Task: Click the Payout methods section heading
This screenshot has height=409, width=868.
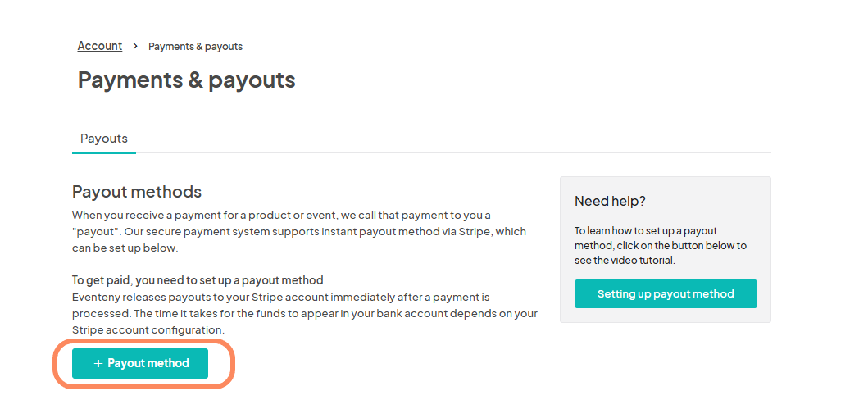Action: (x=137, y=192)
